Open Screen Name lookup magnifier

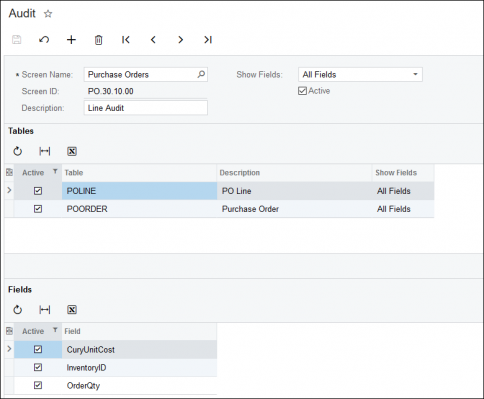(201, 74)
